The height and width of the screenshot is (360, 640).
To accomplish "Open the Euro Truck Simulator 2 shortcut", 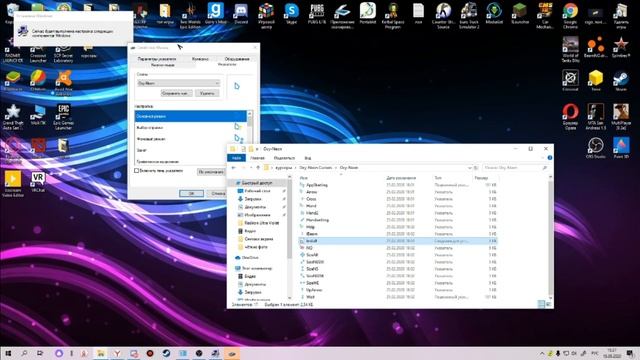I will pos(469,16).
